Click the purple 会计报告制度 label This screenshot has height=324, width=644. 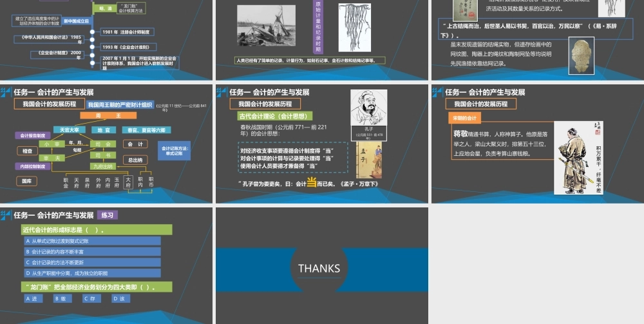[33, 135]
